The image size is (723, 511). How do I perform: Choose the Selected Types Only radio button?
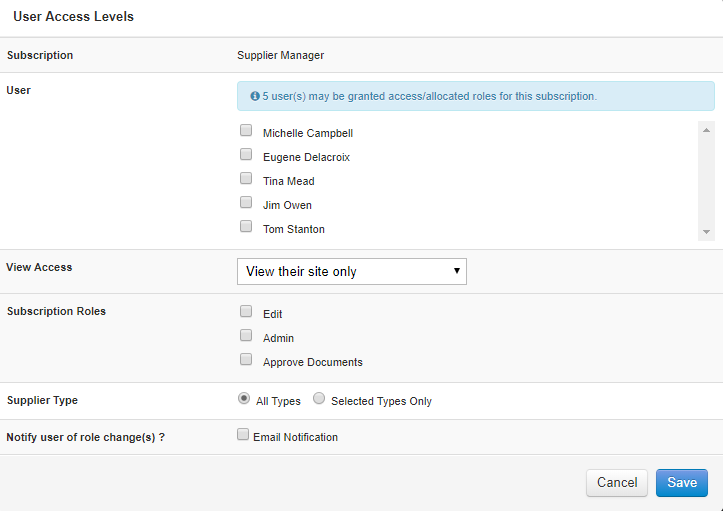(x=319, y=399)
